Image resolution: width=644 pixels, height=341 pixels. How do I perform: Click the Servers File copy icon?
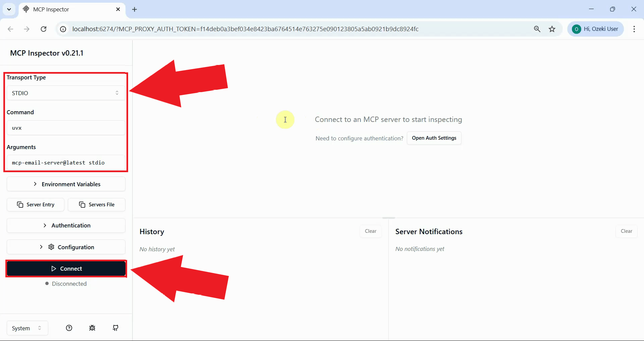(82, 205)
